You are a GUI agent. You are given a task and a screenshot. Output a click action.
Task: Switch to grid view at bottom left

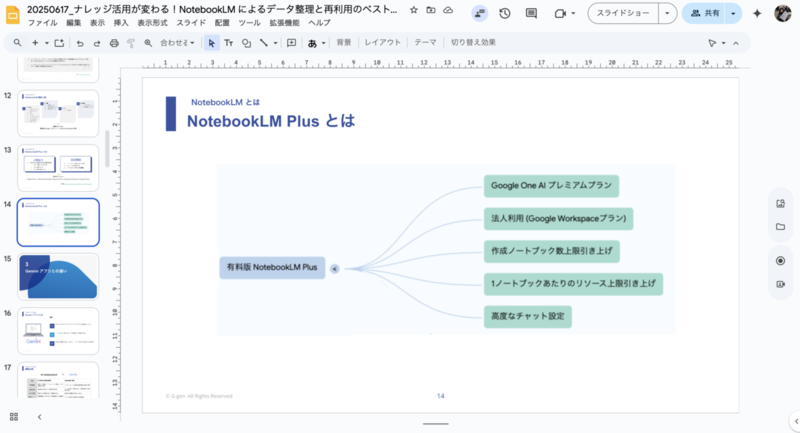click(14, 417)
